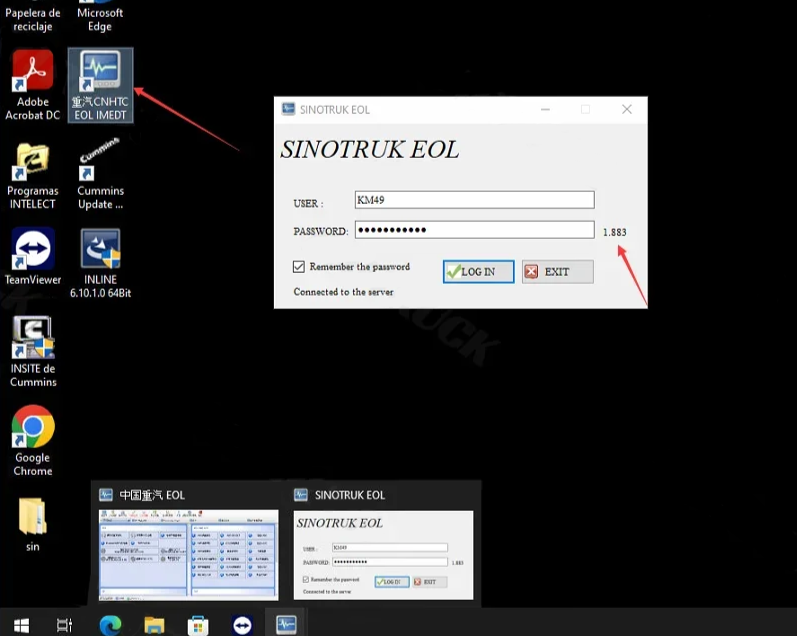This screenshot has height=636, width=797.
Task: Select the 中国重汽 EOL window thumbnail
Action: [x=189, y=555]
